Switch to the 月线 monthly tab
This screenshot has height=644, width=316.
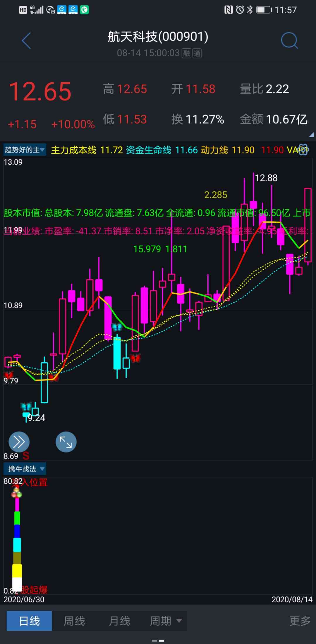point(119,621)
